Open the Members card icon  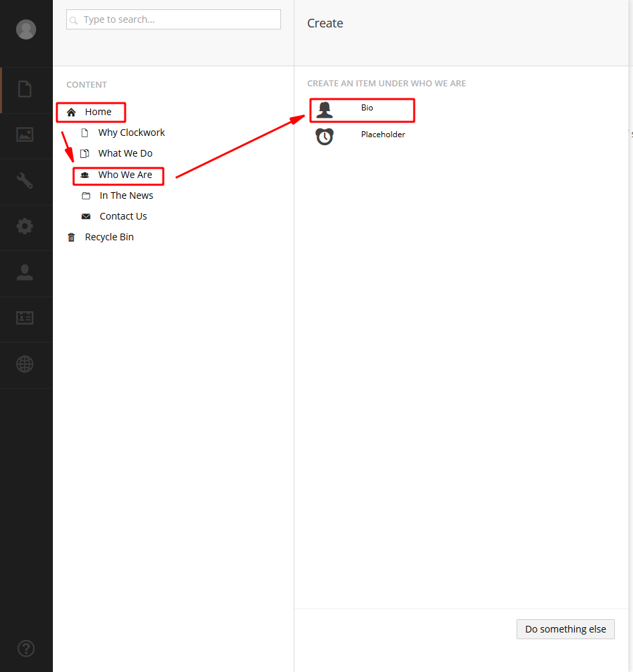[25, 319]
